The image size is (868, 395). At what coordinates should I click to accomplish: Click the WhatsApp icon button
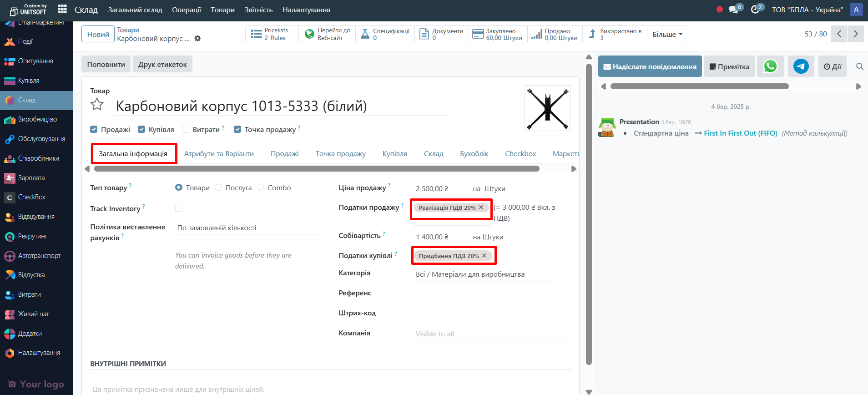(770, 66)
